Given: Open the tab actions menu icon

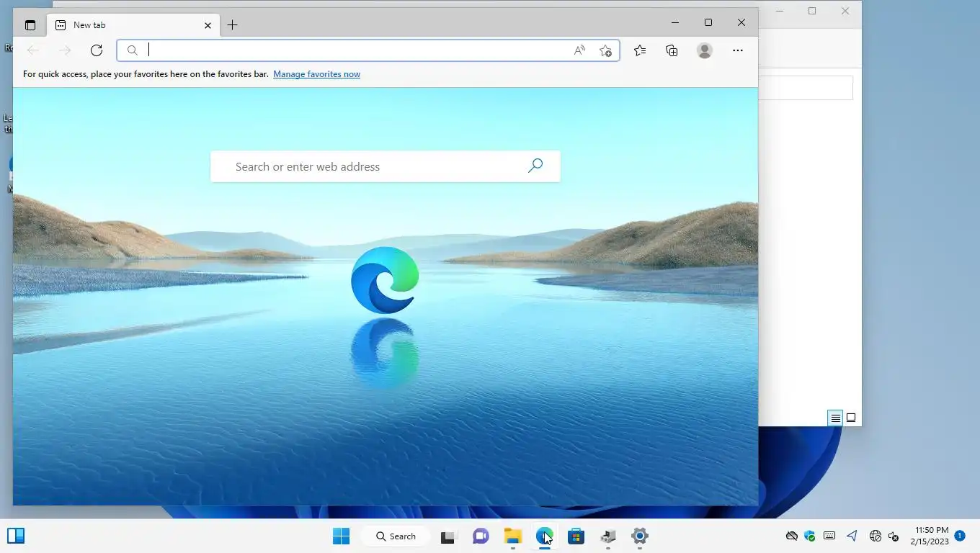Looking at the screenshot, I should pyautogui.click(x=30, y=25).
